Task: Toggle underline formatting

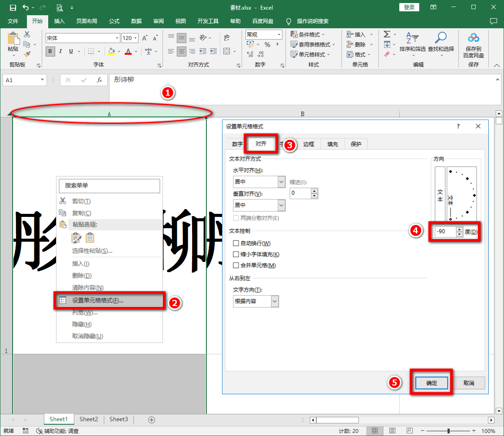Action: coord(71,51)
